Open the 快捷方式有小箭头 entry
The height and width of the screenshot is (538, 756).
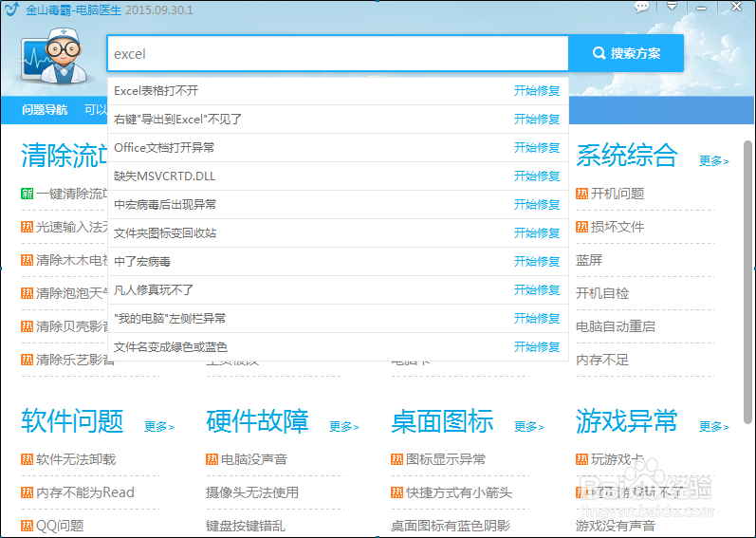tap(459, 492)
